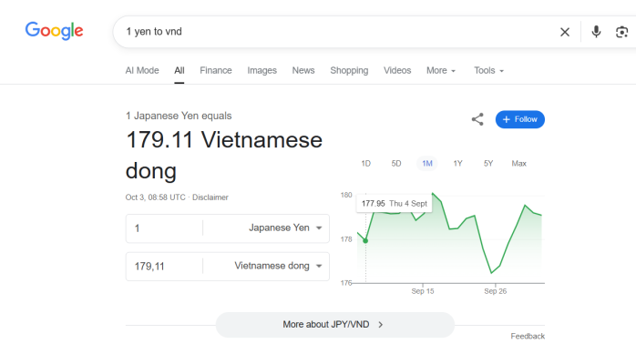Image resolution: width=636 pixels, height=364 pixels.
Task: Open the Tools dropdown
Action: pos(488,71)
